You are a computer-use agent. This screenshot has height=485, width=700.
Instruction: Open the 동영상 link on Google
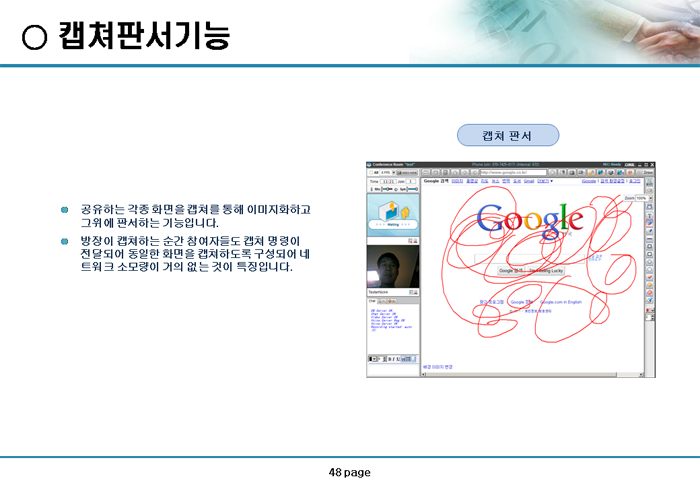(472, 181)
